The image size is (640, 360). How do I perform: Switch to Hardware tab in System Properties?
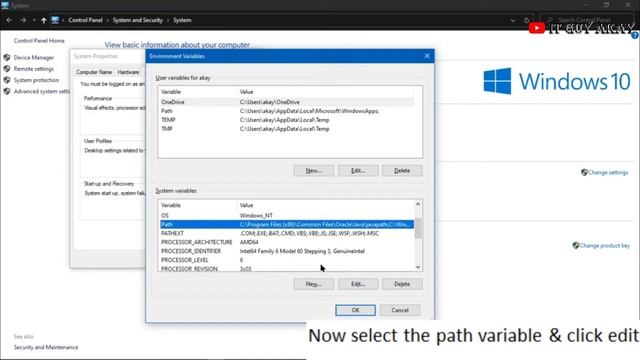128,72
